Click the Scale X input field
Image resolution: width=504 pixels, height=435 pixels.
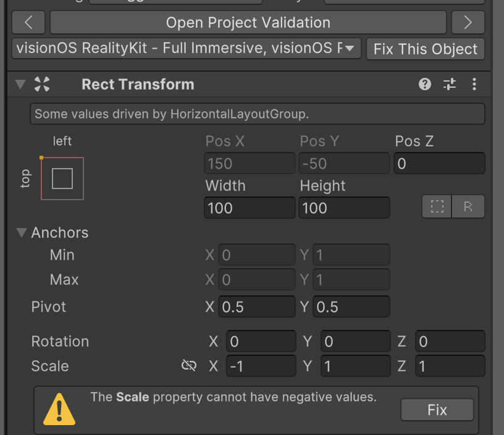261,366
